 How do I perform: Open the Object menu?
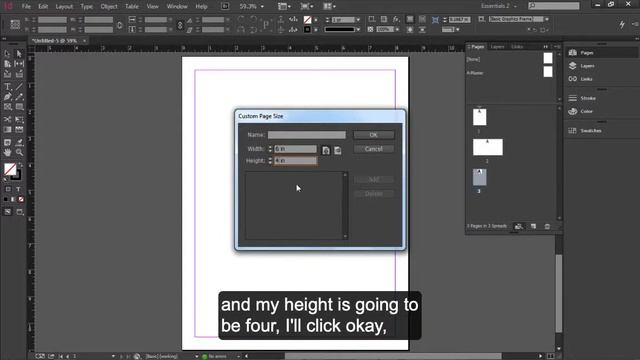pyautogui.click(x=109, y=7)
